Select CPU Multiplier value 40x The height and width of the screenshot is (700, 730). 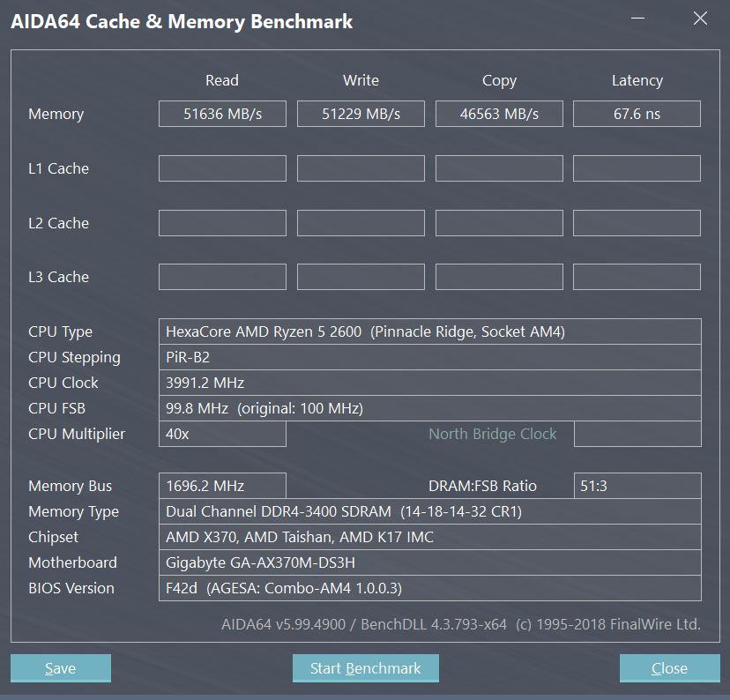[222, 434]
